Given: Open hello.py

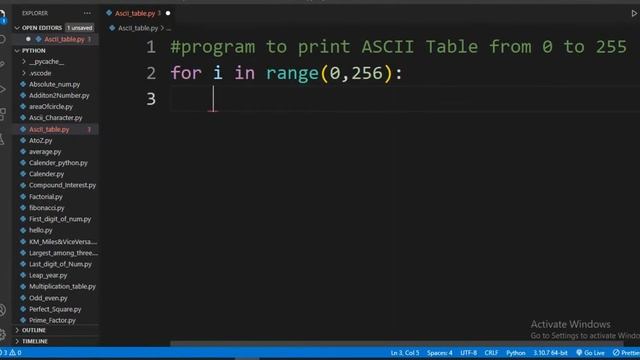Looking at the screenshot, I should [x=40, y=230].
